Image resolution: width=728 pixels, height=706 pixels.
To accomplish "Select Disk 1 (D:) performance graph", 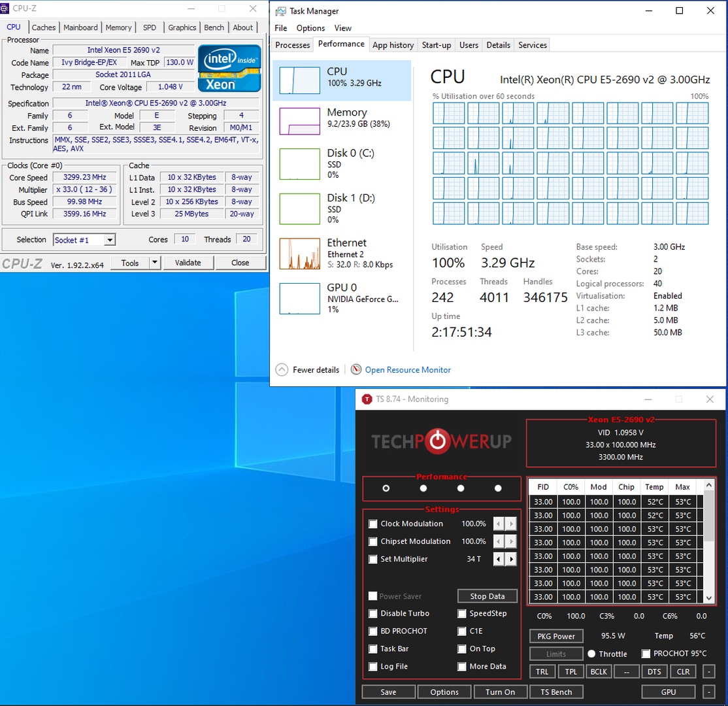I will point(299,209).
